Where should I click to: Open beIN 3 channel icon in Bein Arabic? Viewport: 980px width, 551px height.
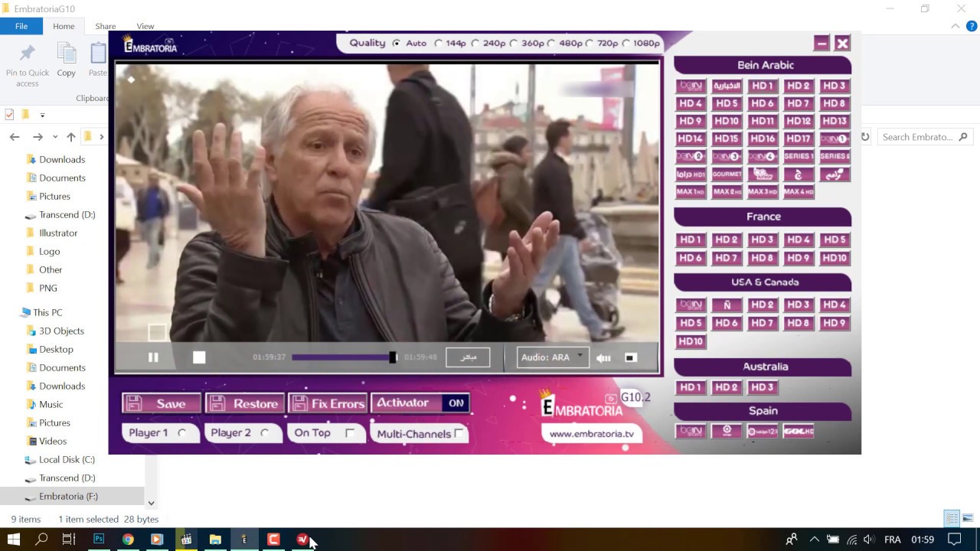tap(727, 156)
